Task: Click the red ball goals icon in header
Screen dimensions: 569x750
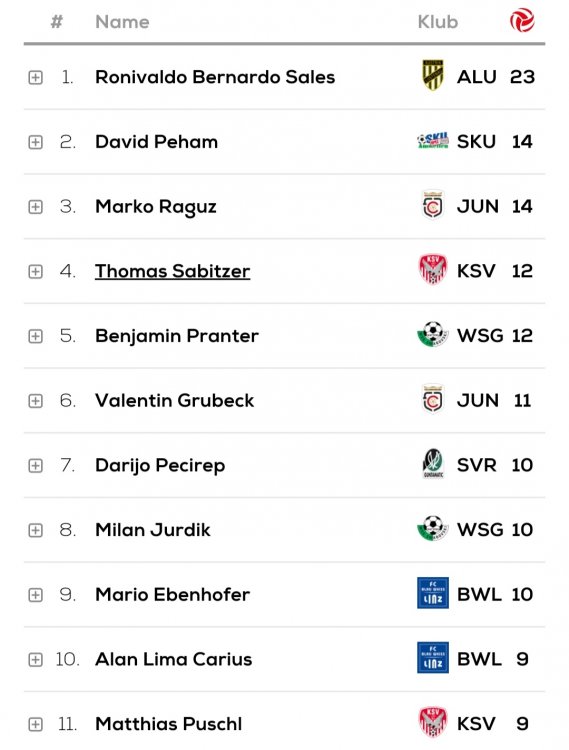Action: pos(522,21)
